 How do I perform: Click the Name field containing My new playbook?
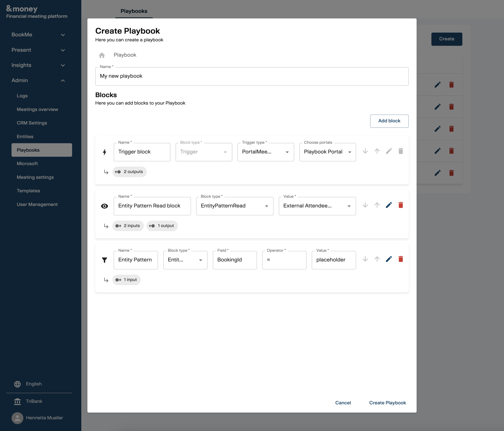pyautogui.click(x=252, y=76)
